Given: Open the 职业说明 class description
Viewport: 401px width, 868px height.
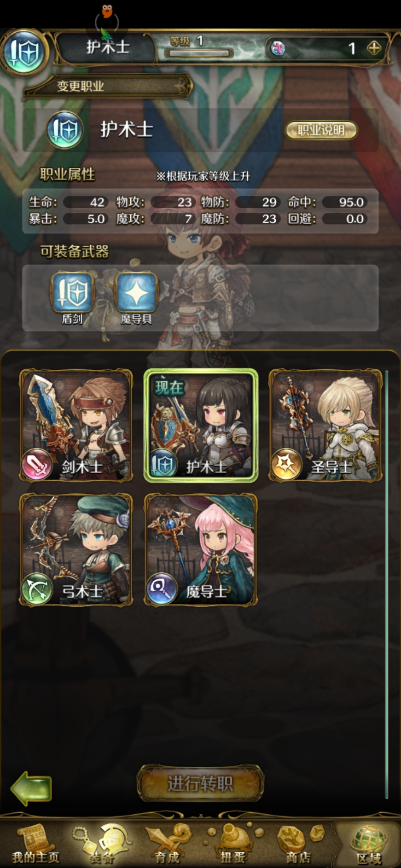Looking at the screenshot, I should [321, 130].
